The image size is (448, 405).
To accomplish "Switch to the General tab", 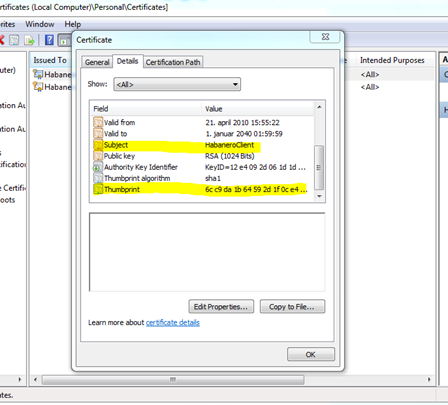I will (x=97, y=62).
